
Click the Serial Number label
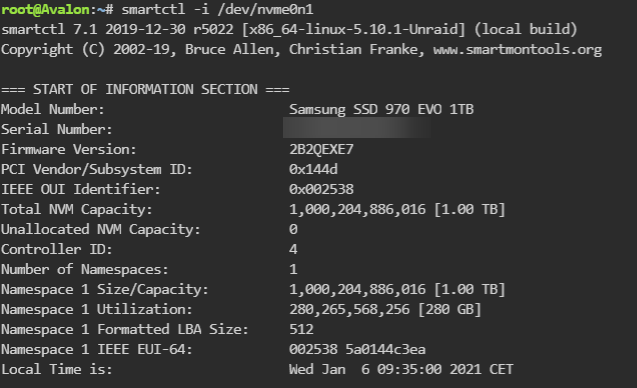tap(56, 129)
